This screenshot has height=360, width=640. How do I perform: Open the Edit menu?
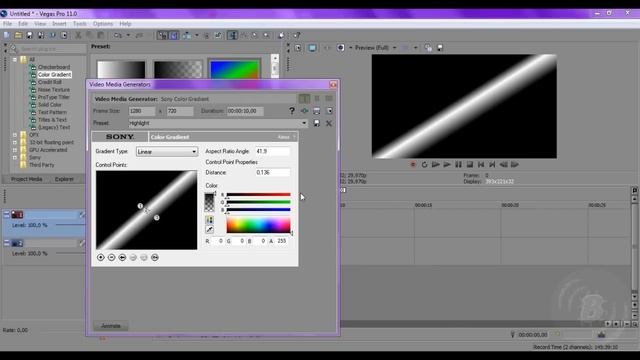click(x=23, y=24)
